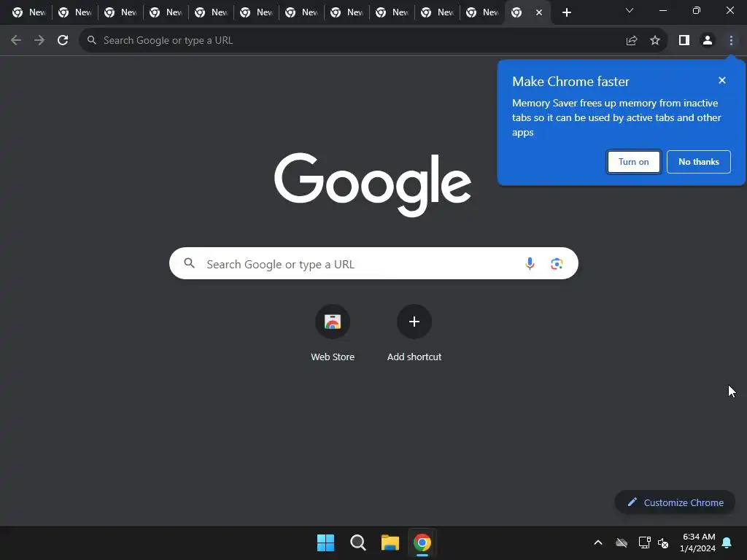Switch to the eighth New Tab tab
Viewport: 747px width, 560px height.
347,12
